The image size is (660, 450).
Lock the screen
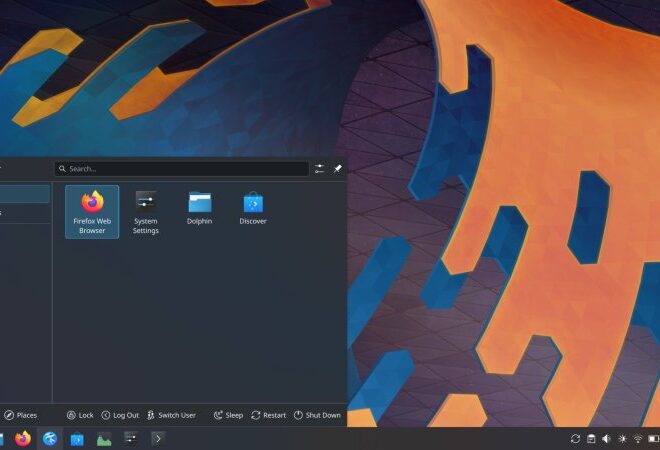[80, 415]
